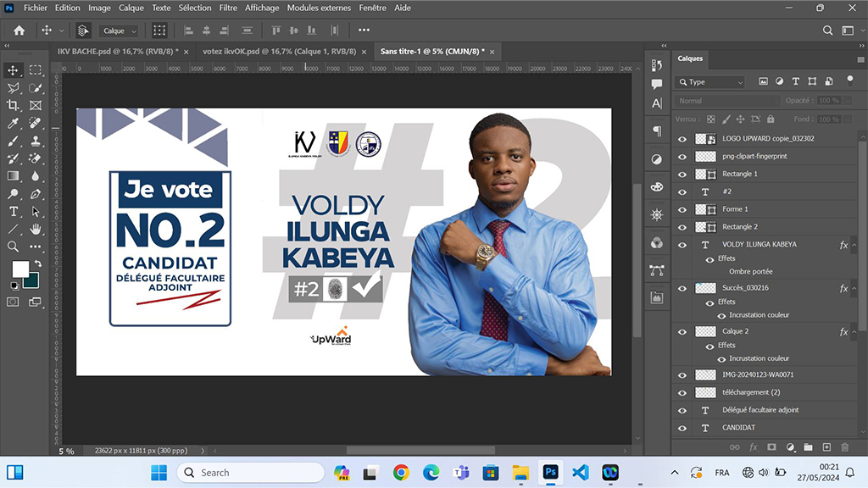Link layers using the chain icon
The image size is (868, 488).
click(735, 447)
